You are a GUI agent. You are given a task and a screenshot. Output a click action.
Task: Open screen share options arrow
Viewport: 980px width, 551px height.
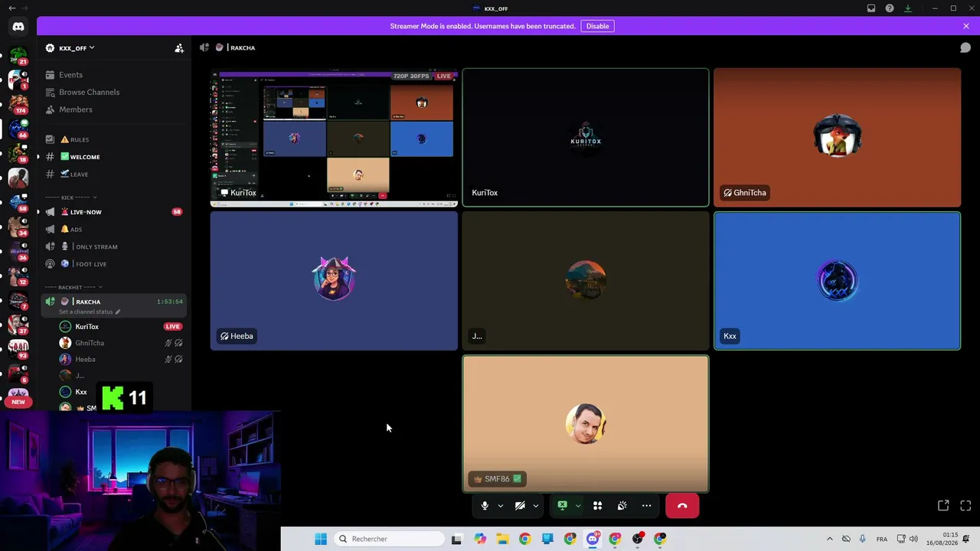pyautogui.click(x=578, y=506)
